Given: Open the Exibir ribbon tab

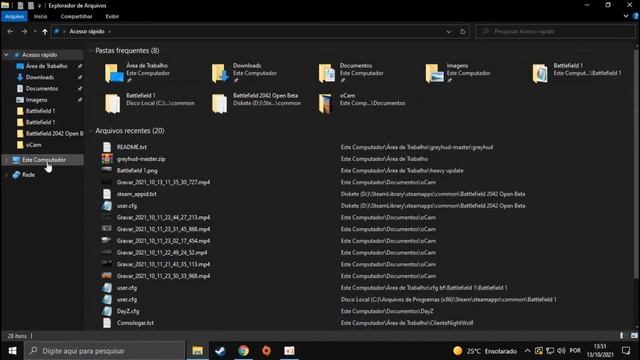Looking at the screenshot, I should (x=112, y=16).
